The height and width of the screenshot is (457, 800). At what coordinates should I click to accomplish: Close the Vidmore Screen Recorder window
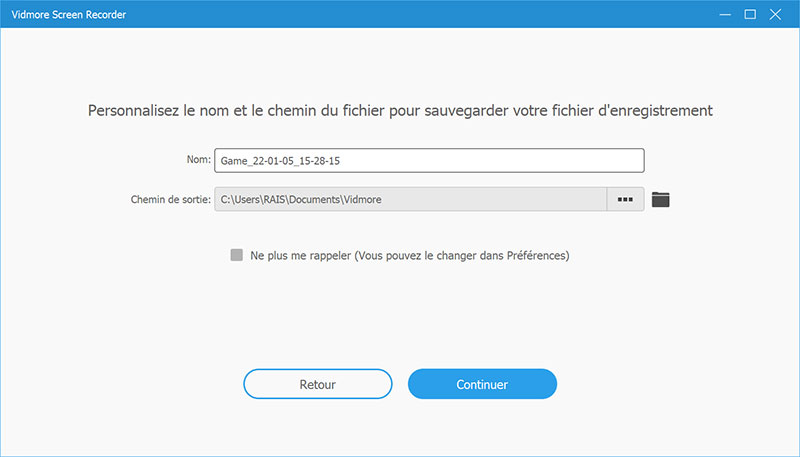(776, 14)
